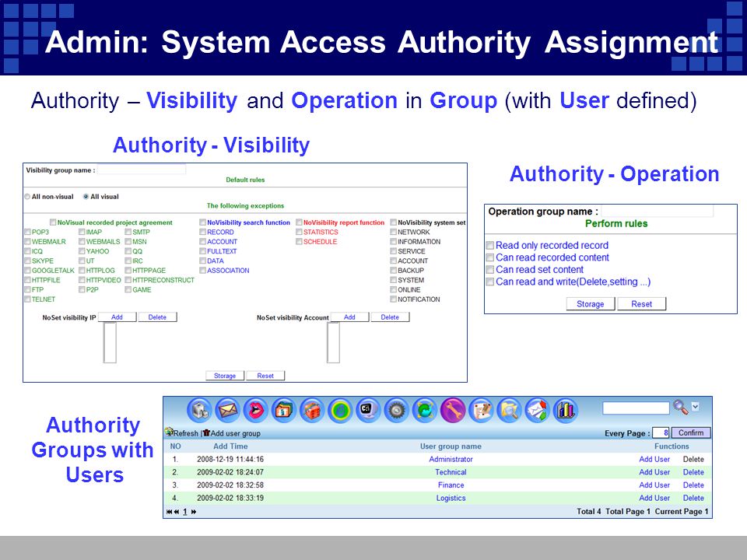Open the server/computer icon in toolbar
Image resolution: width=747 pixels, height=560 pixels.
click(x=199, y=410)
